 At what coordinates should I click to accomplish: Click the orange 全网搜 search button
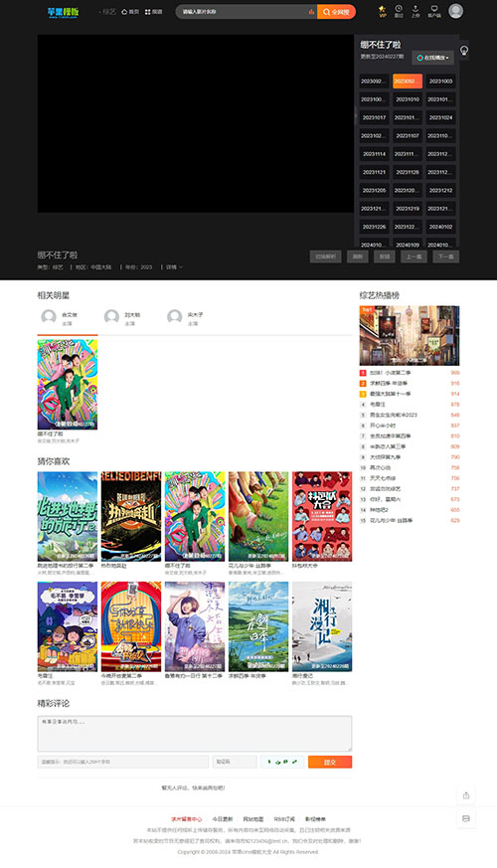point(337,12)
